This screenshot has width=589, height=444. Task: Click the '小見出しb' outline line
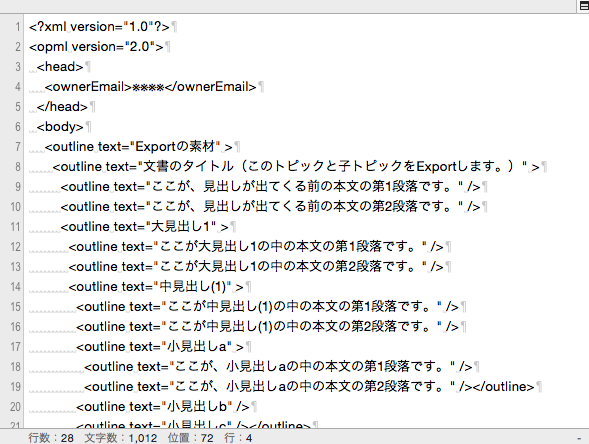(x=163, y=406)
